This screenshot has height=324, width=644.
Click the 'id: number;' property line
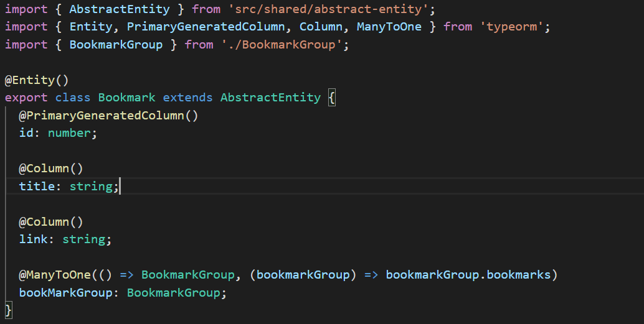point(58,133)
